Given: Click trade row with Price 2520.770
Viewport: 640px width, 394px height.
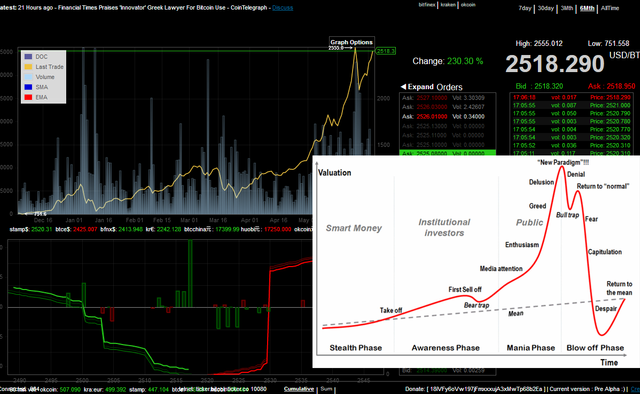Looking at the screenshot, I should click(x=572, y=129).
